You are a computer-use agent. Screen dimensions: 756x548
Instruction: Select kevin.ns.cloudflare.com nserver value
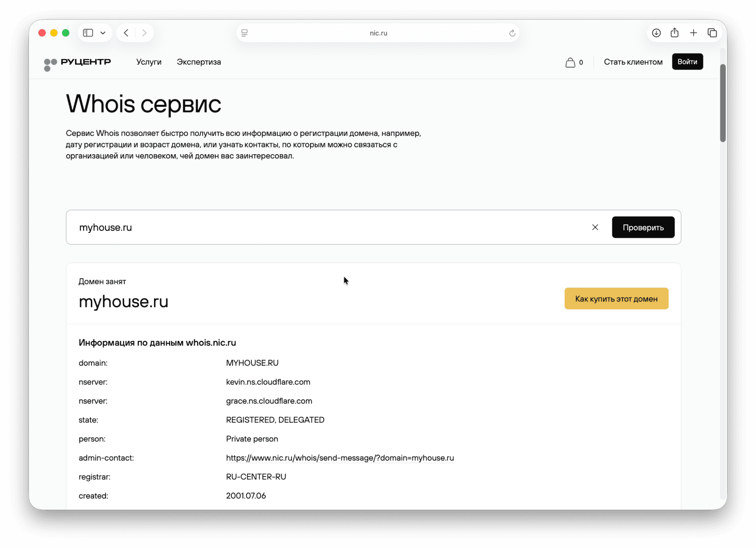(268, 382)
